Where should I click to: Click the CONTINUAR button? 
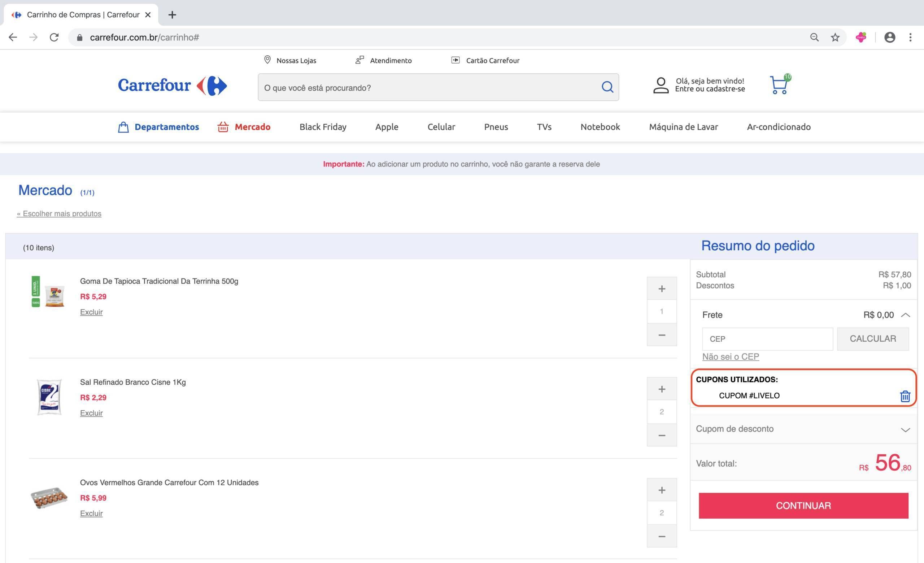[803, 505]
